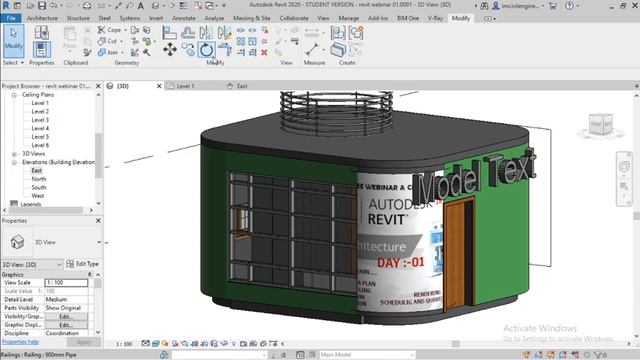Open the steering wheel on the navigation bar
Viewport: 640px width, 360px height.
click(x=624, y=166)
